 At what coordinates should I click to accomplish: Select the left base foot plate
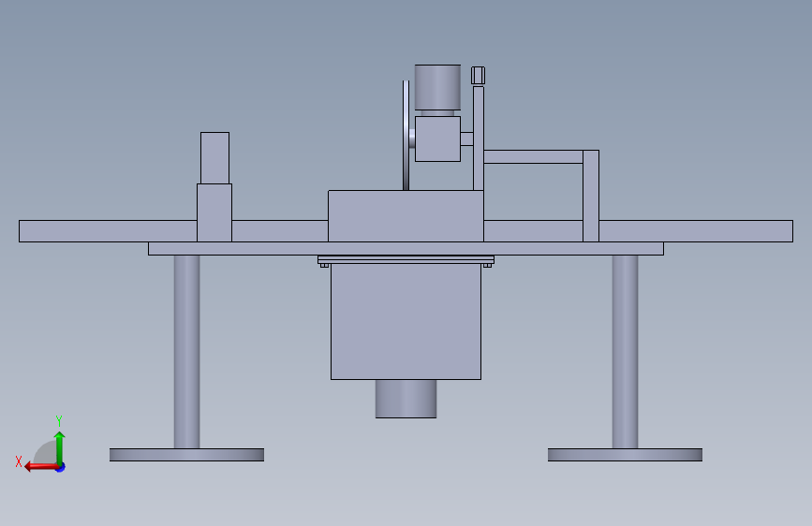pyautogui.click(x=187, y=455)
